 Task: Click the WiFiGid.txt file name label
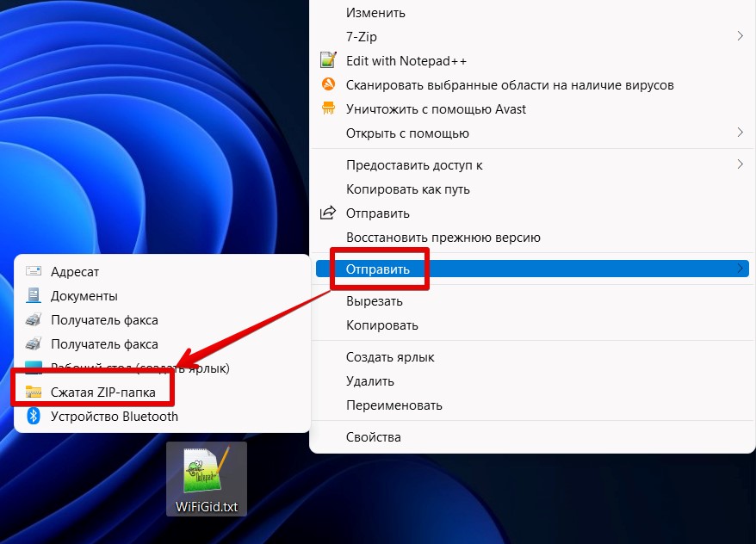(207, 506)
